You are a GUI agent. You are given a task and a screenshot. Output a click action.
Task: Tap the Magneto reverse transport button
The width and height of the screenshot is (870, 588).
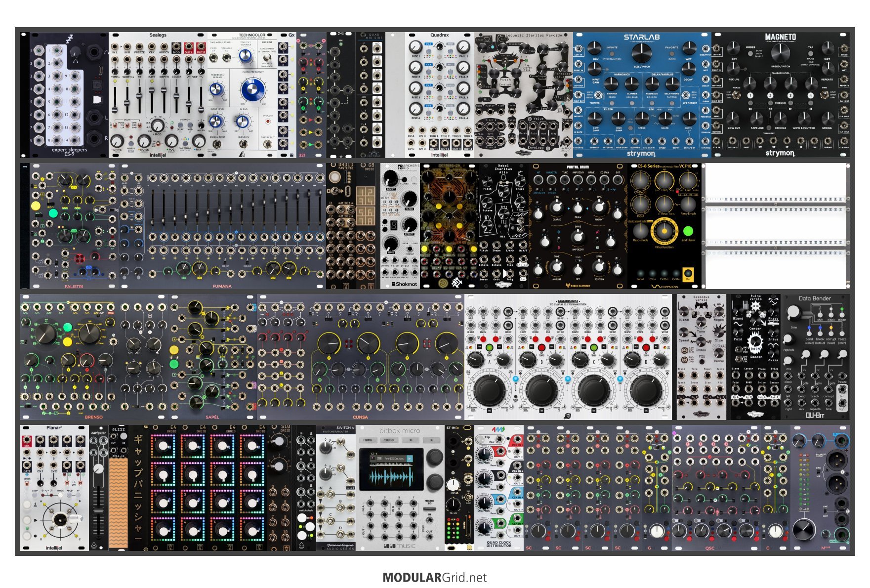click(x=770, y=103)
